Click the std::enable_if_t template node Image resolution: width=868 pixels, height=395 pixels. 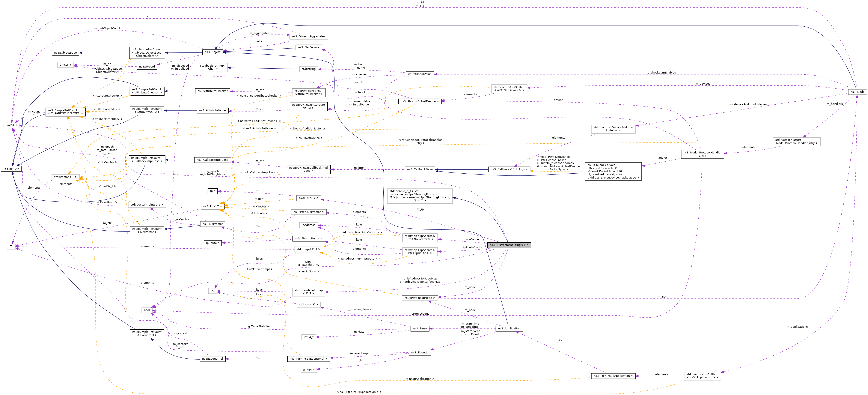point(419,196)
